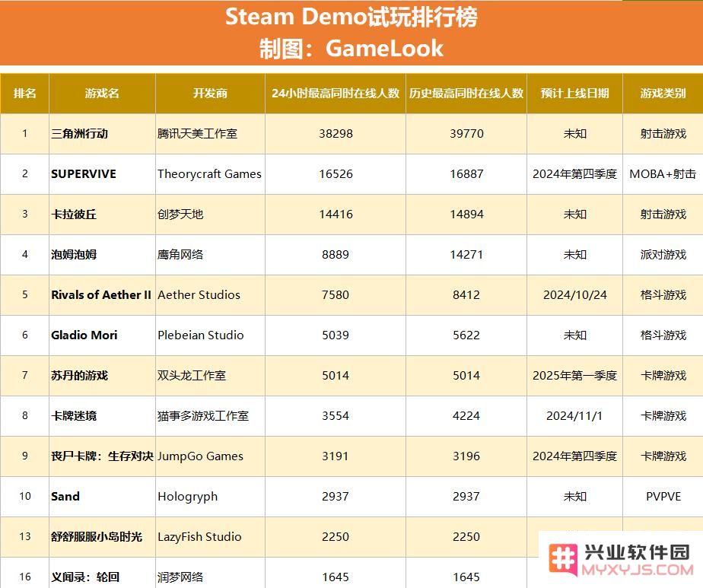Select the game name 三角洲行动
The image size is (703, 588).
click(79, 134)
